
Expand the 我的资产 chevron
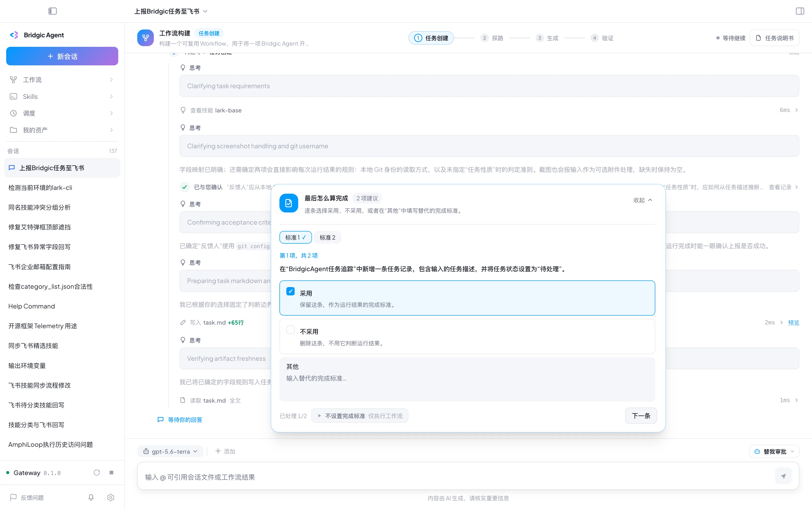coord(112,130)
